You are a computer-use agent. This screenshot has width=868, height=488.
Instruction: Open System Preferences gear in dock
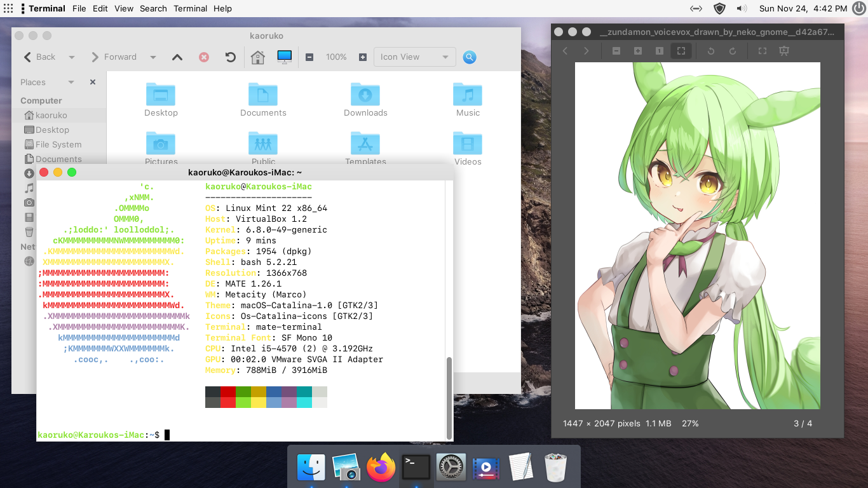tap(451, 468)
